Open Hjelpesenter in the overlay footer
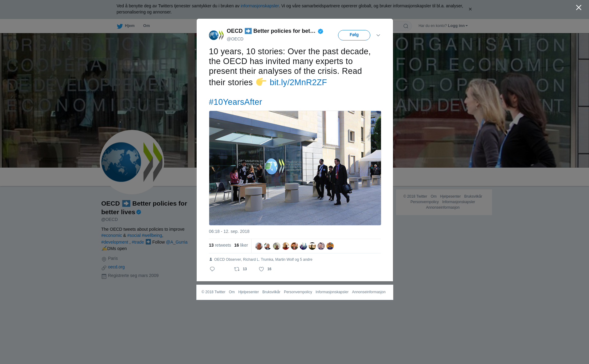The height and width of the screenshot is (364, 589). pos(248,292)
